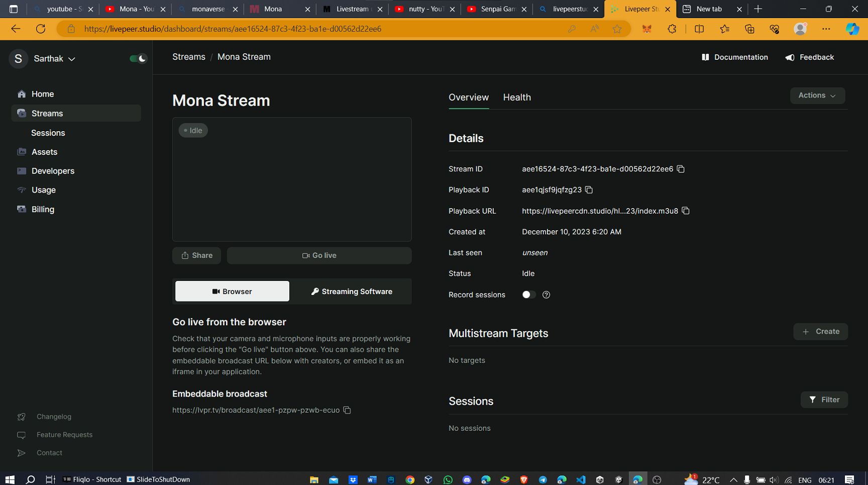This screenshot has width=868, height=485.
Task: Open the Actions dropdown menu
Action: pyautogui.click(x=817, y=95)
